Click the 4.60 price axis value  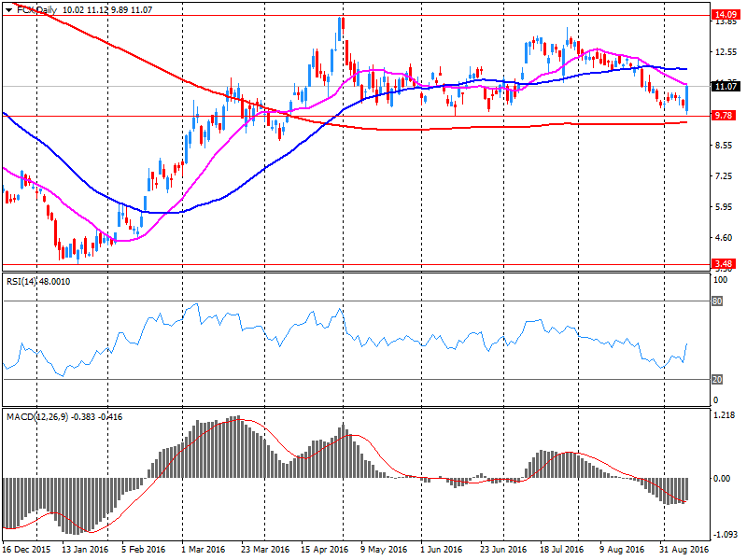pyautogui.click(x=725, y=237)
